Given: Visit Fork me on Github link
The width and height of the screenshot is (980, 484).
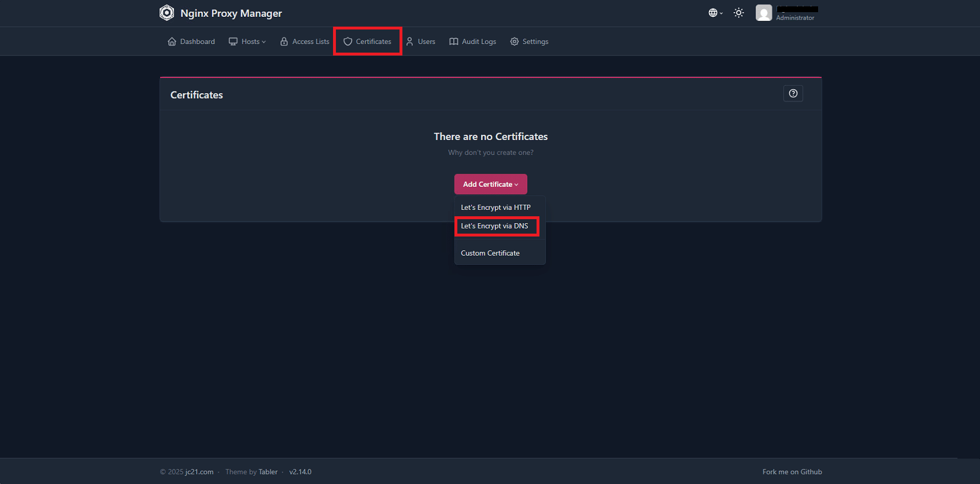Looking at the screenshot, I should [792, 472].
